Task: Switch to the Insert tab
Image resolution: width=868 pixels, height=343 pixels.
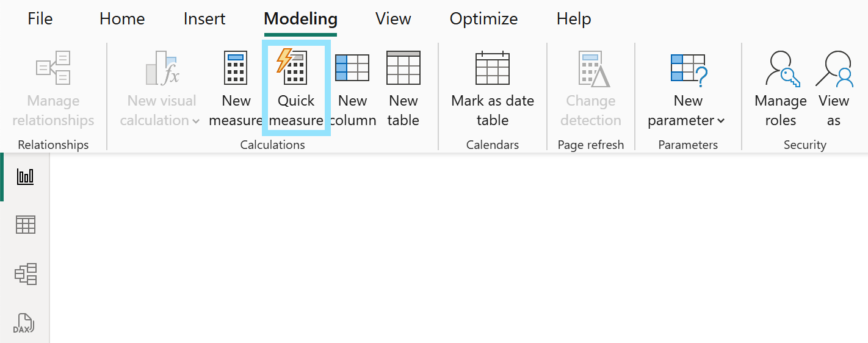Action: pos(204,19)
